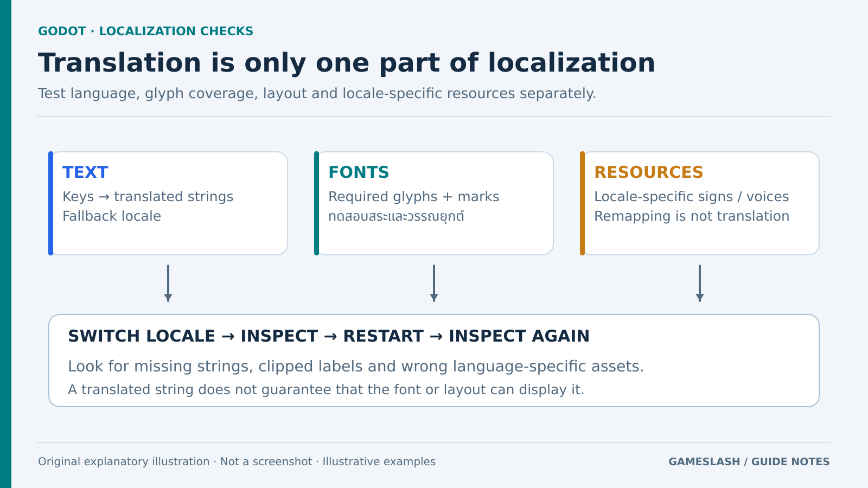Select the subtitle starting with 'Test language, glyph coverage'
Image resolution: width=868 pixels, height=488 pixels.
(x=317, y=94)
